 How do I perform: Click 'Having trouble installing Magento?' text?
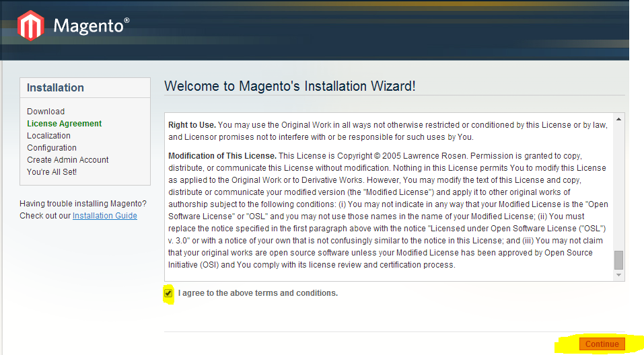(x=83, y=204)
